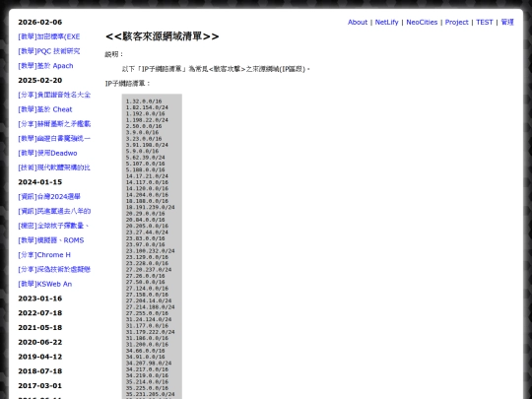The width and height of the screenshot is (532, 399).
Task: Click the IP entry 31.179.222.0/24
Action: point(151,332)
